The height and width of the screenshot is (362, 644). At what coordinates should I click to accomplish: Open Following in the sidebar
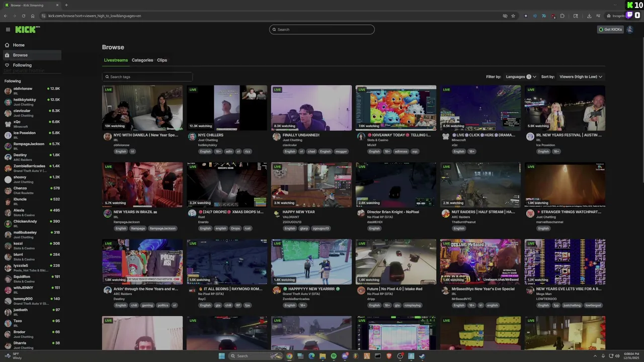click(x=32, y=65)
